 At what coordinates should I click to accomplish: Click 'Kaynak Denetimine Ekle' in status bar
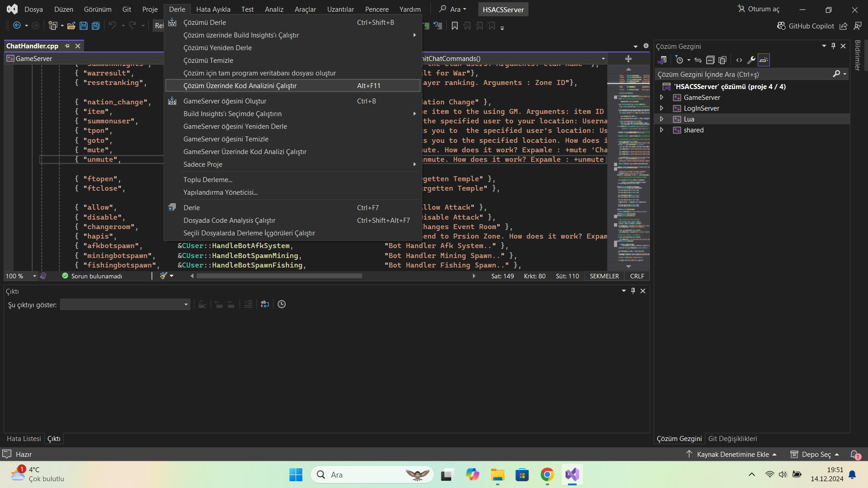click(732, 454)
